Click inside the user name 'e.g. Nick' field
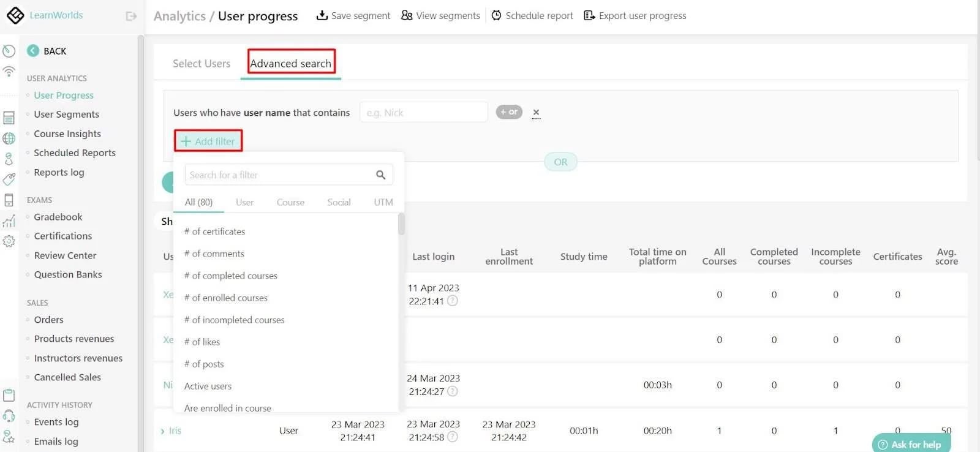Viewport: 980px width, 452px height. [x=424, y=113]
